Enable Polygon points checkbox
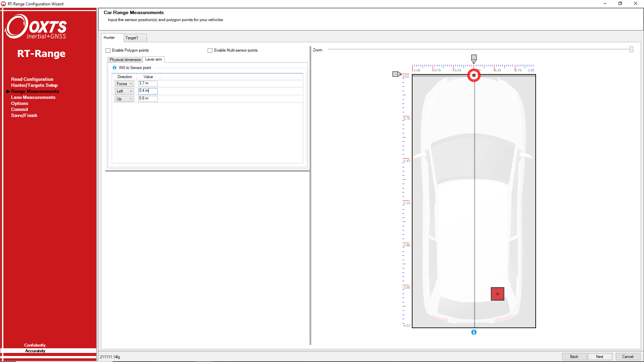644x362 pixels. [108, 51]
